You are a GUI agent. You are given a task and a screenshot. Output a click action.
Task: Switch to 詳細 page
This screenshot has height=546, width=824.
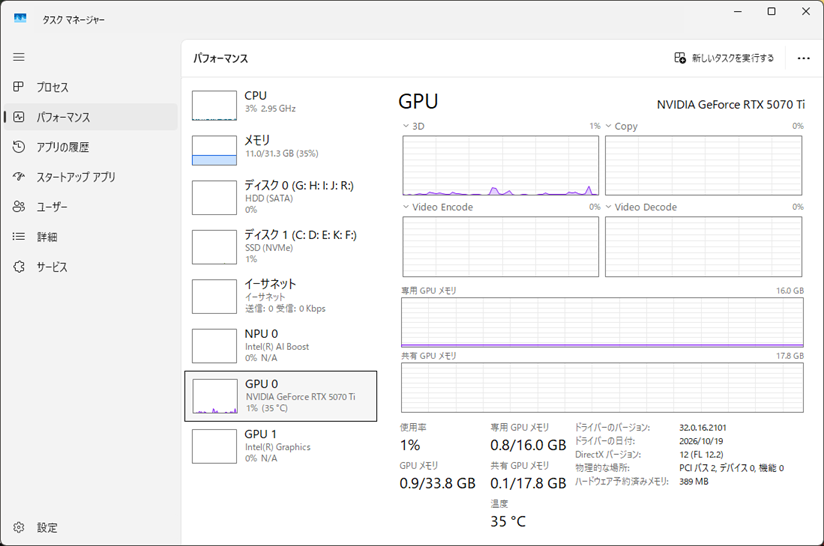91,236
